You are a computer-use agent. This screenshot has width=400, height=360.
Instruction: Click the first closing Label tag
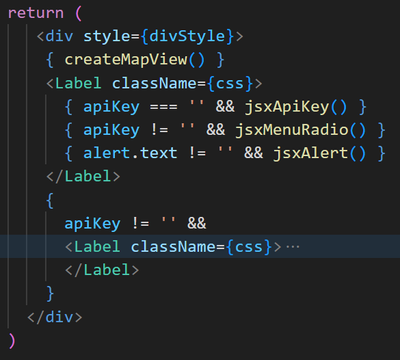click(83, 176)
